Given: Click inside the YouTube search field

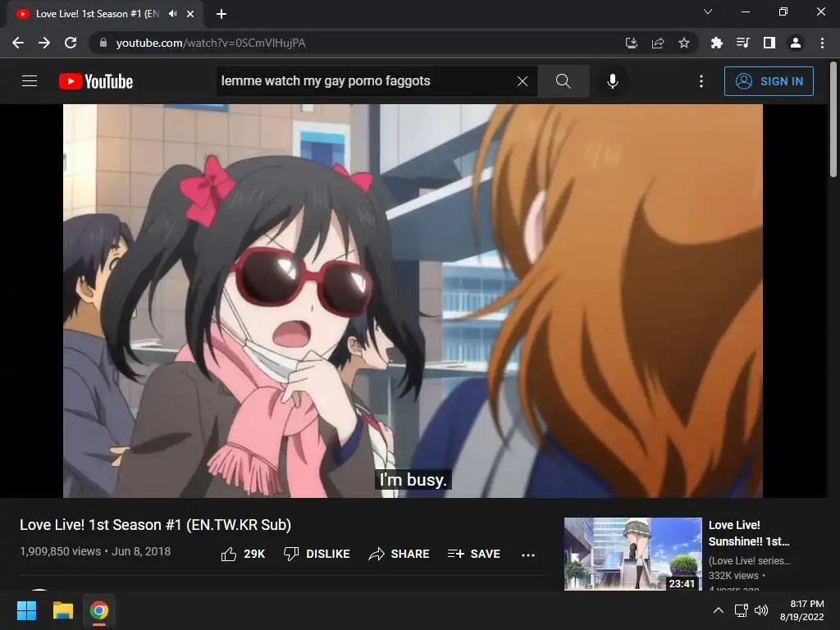Looking at the screenshot, I should pos(364,81).
